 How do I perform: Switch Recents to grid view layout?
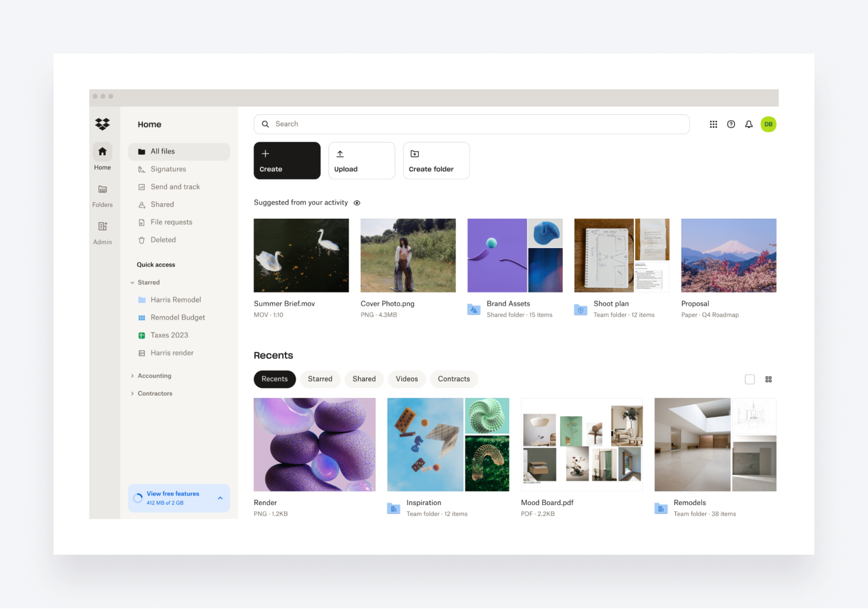768,379
